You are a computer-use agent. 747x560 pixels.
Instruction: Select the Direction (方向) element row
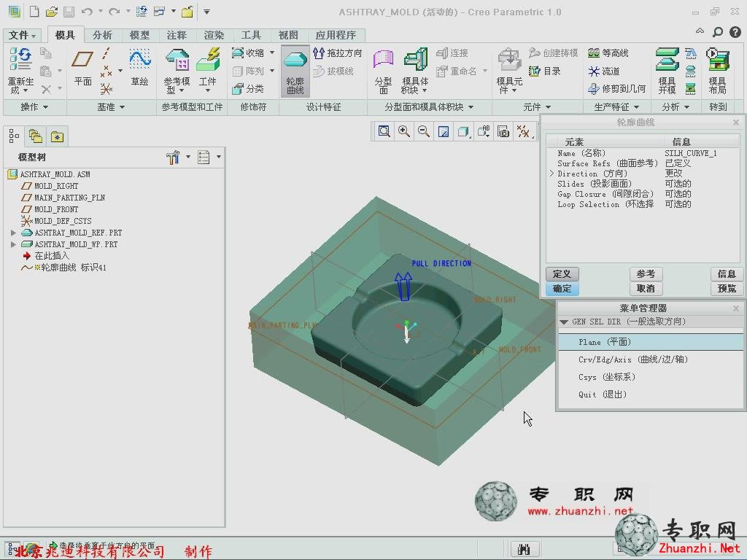click(x=642, y=174)
